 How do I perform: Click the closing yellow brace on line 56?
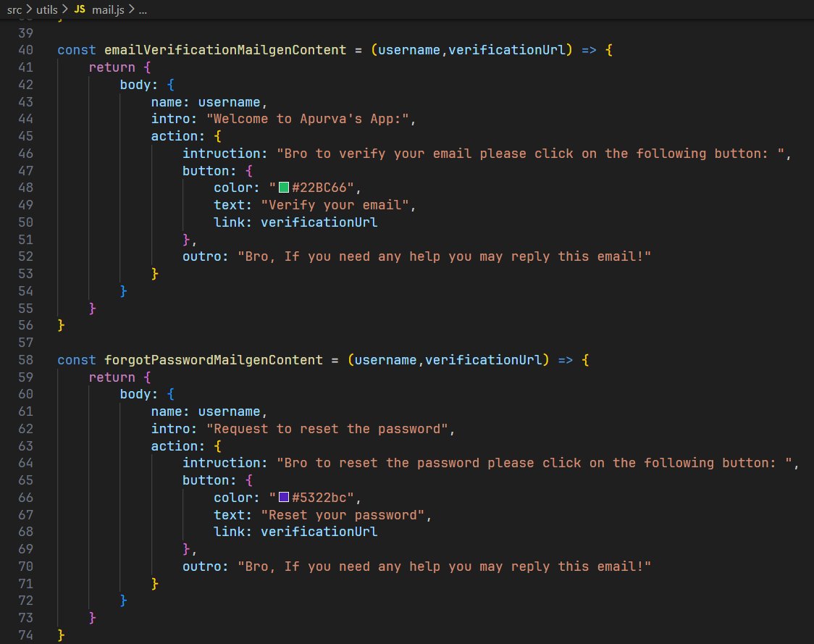(62, 326)
